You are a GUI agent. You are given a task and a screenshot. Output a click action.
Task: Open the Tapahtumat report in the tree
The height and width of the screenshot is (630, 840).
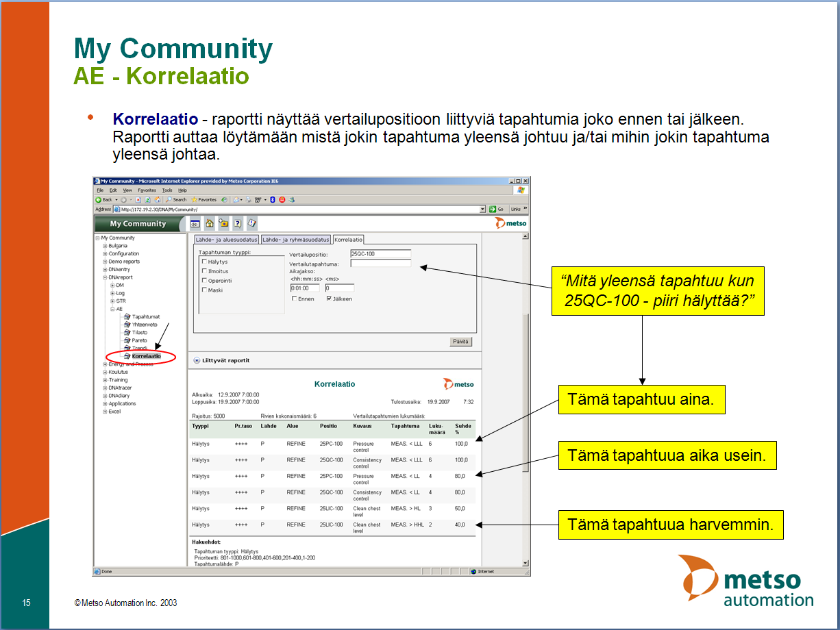146,316
